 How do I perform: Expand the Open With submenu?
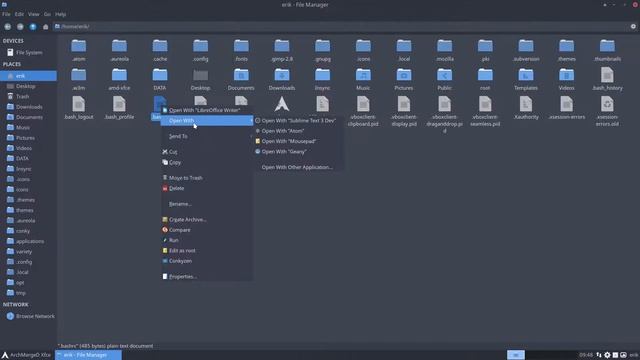[207, 120]
